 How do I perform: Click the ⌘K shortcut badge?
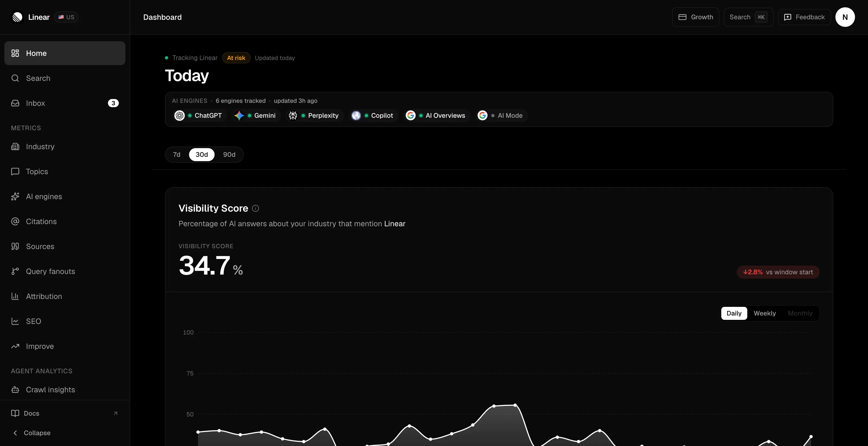761,17
